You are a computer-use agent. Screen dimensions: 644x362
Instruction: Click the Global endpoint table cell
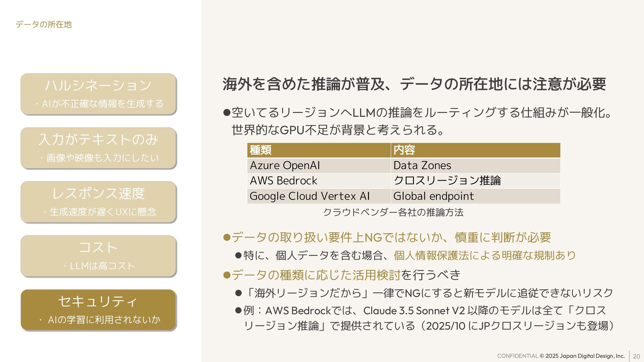point(475,196)
